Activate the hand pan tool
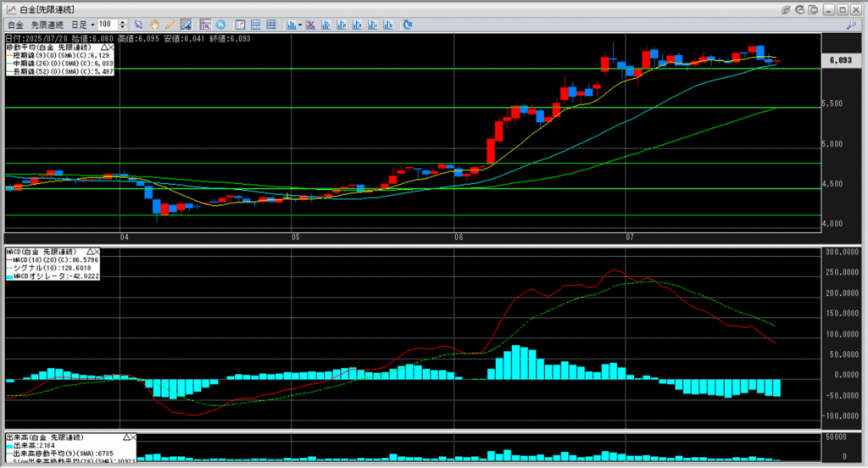The image size is (868, 468). coord(155,25)
